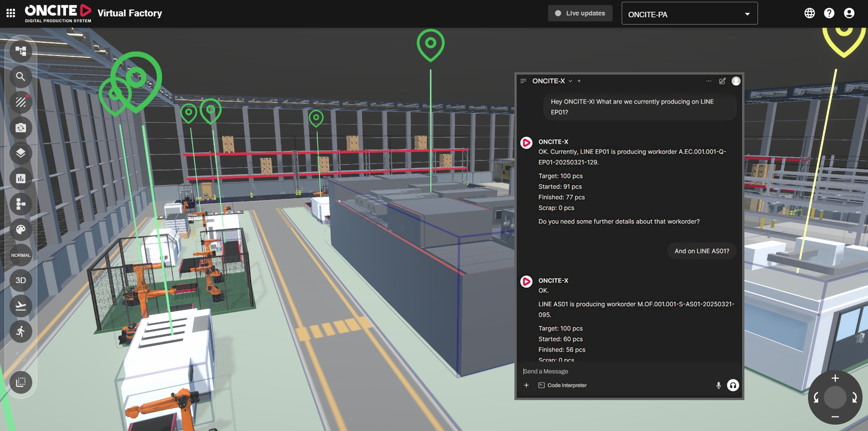The width and height of the screenshot is (868, 431).
Task: Click the zoom-in plus on navigation control
Action: (x=835, y=378)
